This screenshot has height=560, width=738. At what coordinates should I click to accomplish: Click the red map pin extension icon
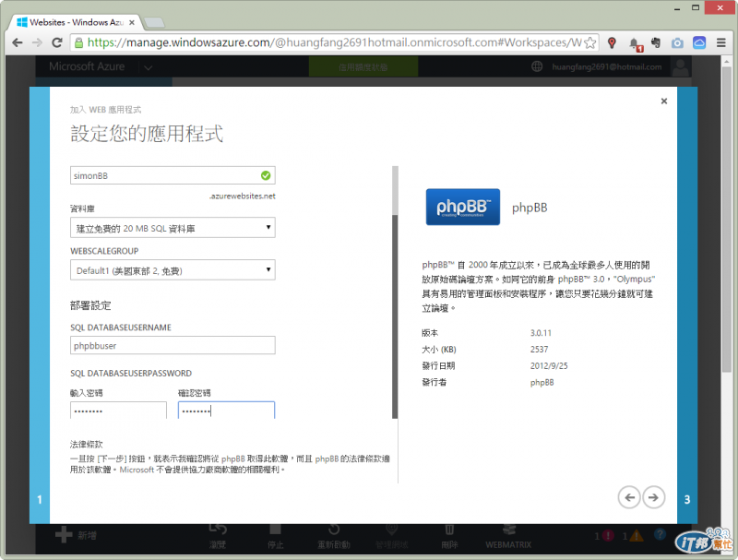point(612,42)
